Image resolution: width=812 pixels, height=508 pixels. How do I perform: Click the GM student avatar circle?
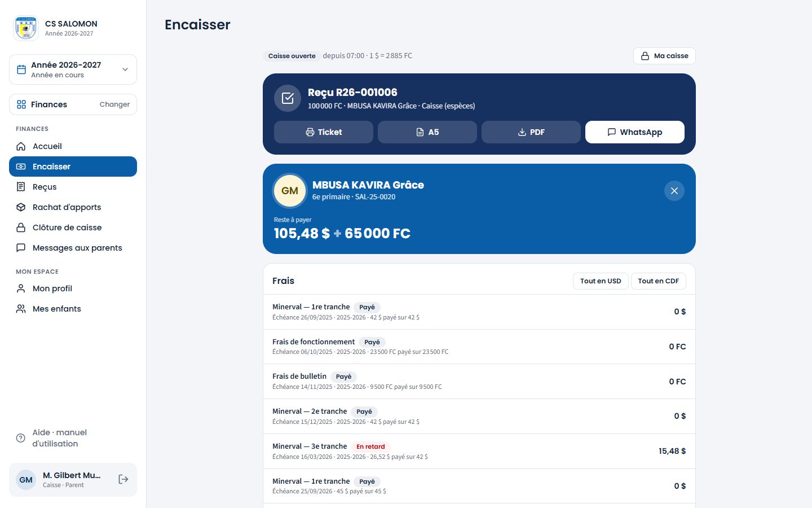click(x=290, y=191)
